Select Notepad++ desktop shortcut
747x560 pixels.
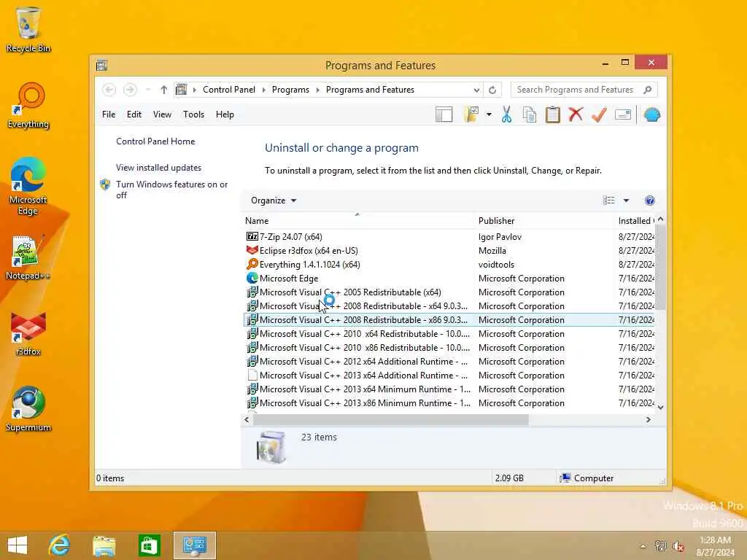click(x=28, y=257)
